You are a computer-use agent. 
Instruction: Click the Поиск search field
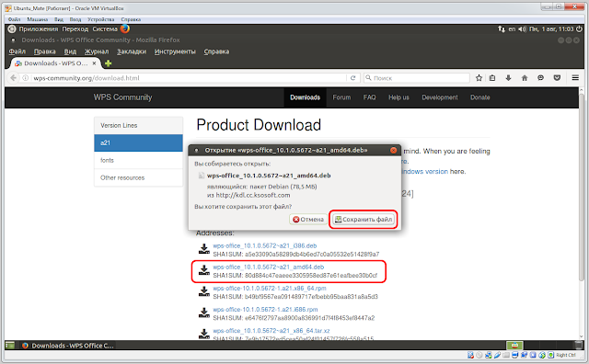[x=417, y=78]
